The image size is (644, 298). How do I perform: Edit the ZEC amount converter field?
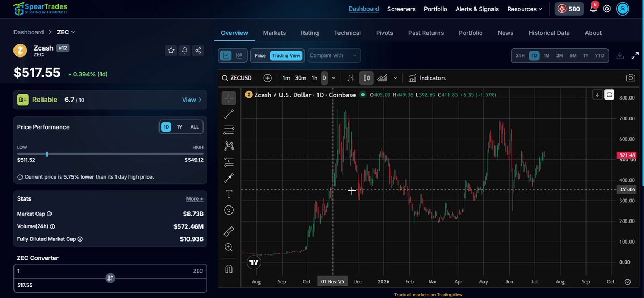coord(110,271)
